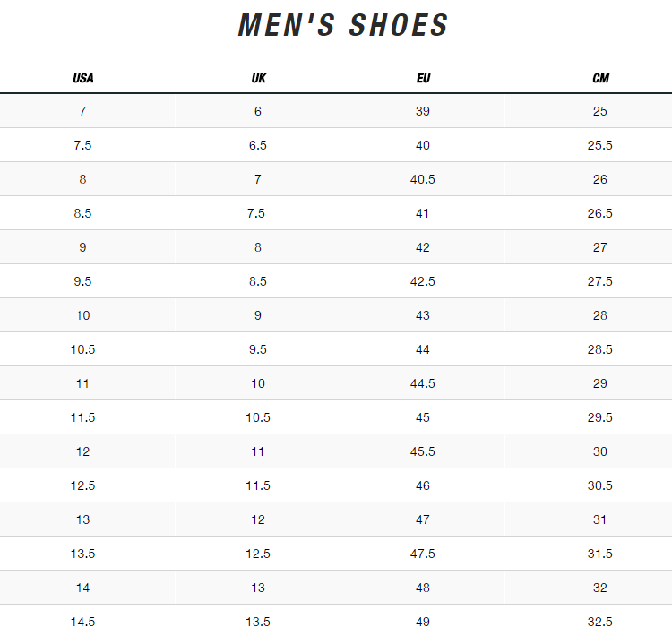Image resolution: width=672 pixels, height=644 pixels.
Task: Select the USA column header
Action: pyautogui.click(x=82, y=78)
